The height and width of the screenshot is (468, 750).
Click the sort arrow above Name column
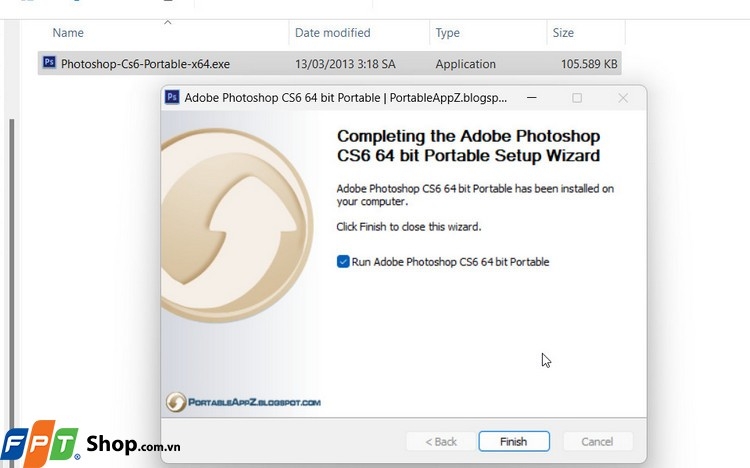coord(167,22)
